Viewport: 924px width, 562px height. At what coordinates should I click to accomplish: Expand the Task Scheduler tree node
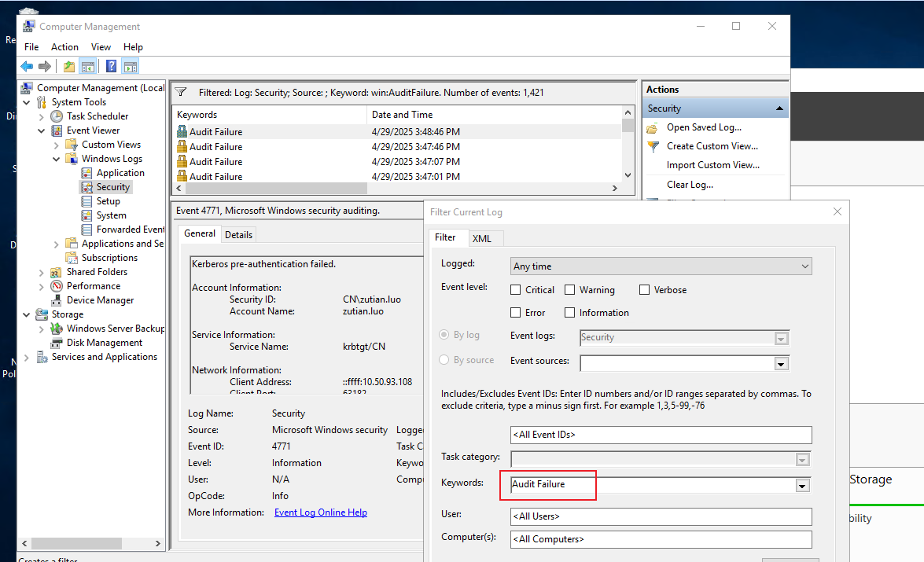click(x=41, y=116)
